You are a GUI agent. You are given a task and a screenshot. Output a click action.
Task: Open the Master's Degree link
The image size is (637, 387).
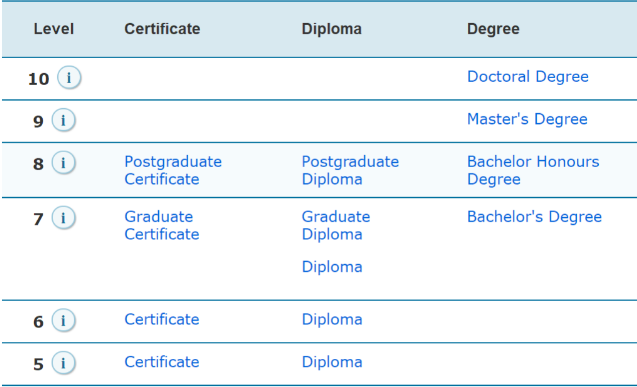coord(527,119)
